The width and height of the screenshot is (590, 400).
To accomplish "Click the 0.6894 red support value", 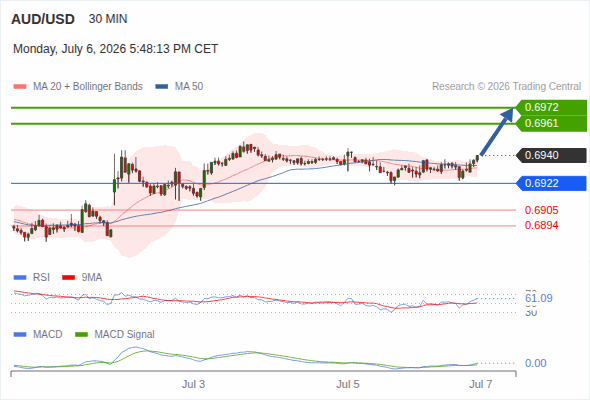I will click(x=541, y=225).
